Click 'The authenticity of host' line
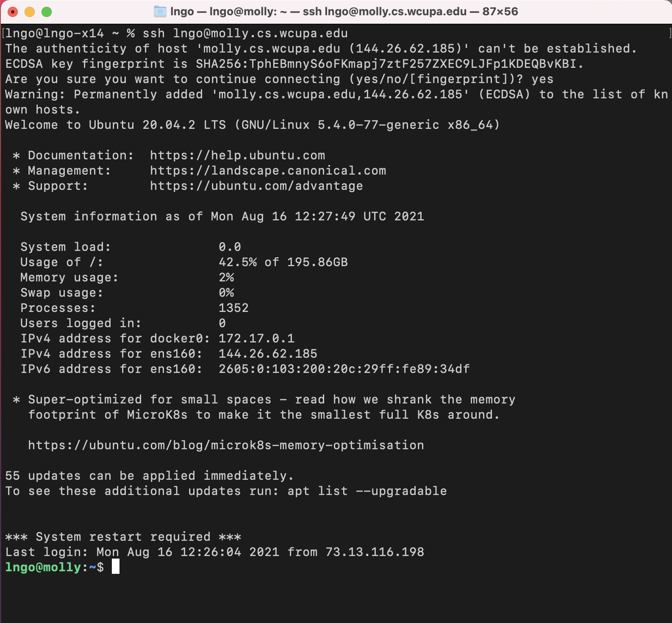This screenshot has width=672, height=623. tap(321, 49)
